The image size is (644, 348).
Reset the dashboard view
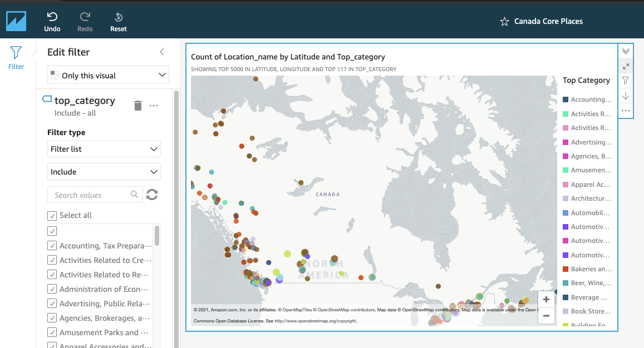pyautogui.click(x=119, y=22)
